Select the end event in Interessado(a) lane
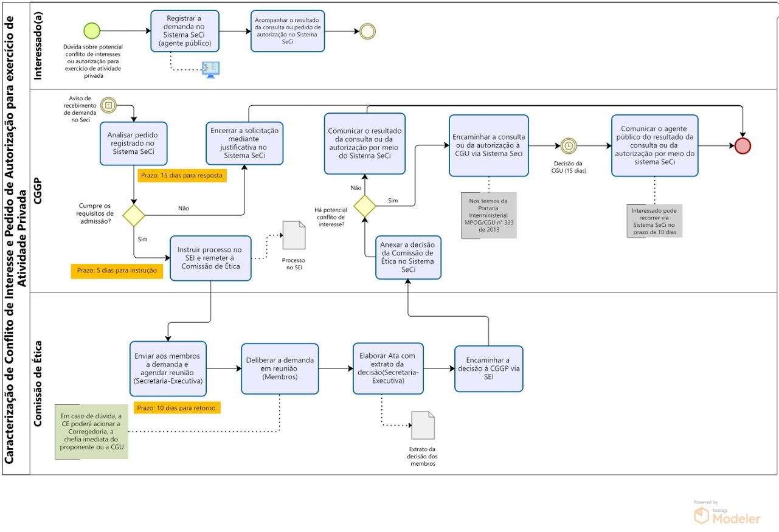779x532 pixels. pyautogui.click(x=367, y=31)
